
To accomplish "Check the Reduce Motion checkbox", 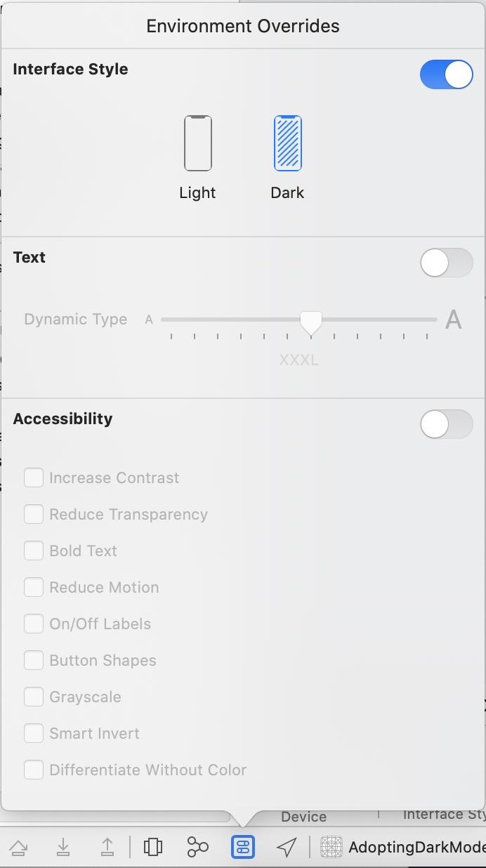I will pyautogui.click(x=34, y=587).
